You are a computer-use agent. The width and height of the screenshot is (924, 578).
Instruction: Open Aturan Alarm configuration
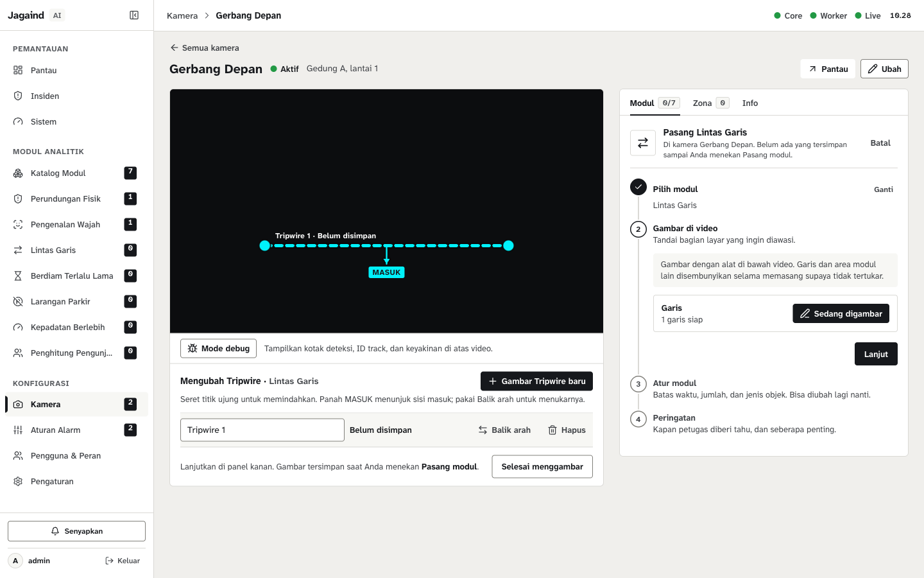point(76,430)
